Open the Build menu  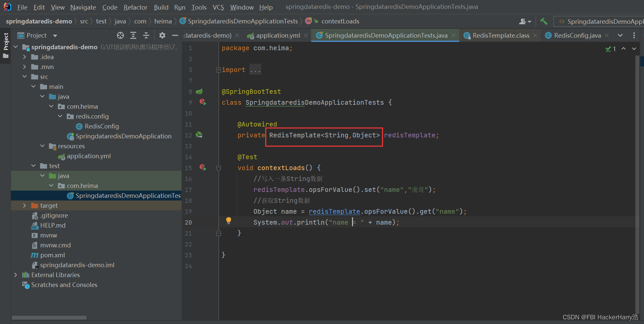point(161,7)
